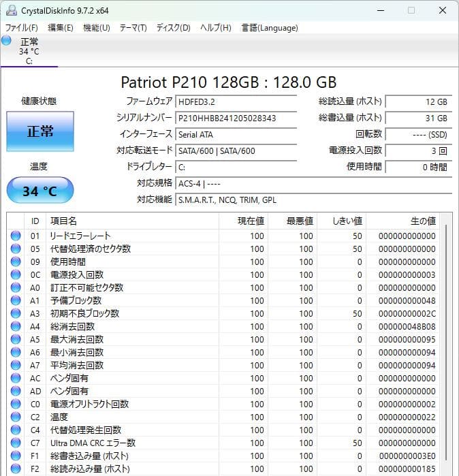Click the status orb for row A3 初期不良ブロック数
The width and height of the screenshot is (459, 476).
pyautogui.click(x=16, y=313)
